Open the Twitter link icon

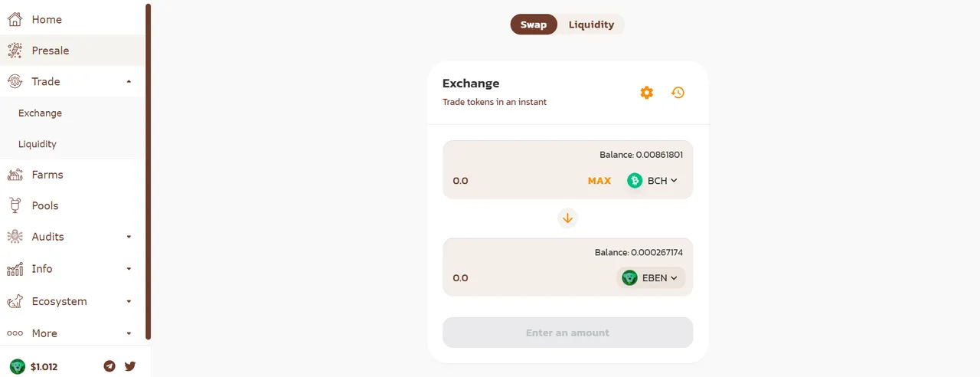[130, 366]
